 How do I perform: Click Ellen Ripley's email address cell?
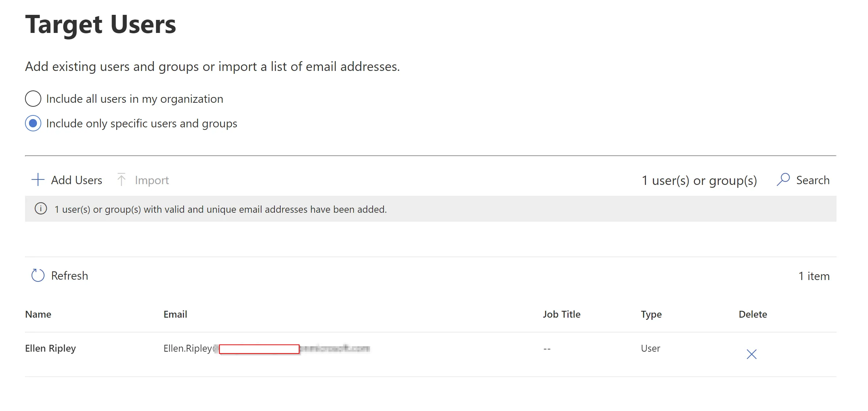click(x=267, y=349)
